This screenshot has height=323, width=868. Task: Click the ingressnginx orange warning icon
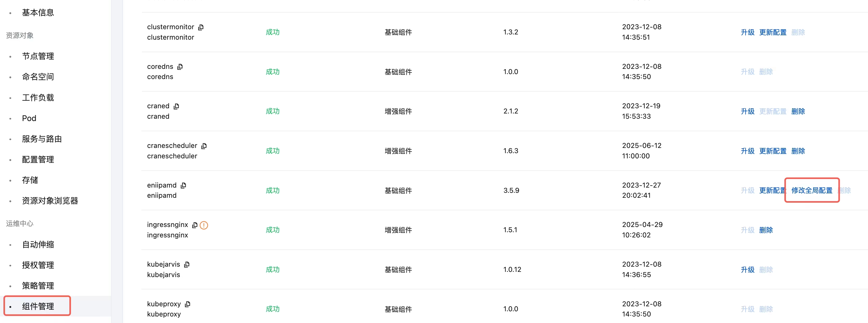[204, 225]
